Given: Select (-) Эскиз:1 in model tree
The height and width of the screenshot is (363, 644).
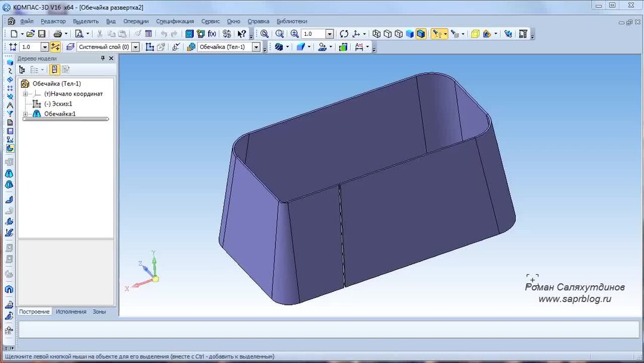Looking at the screenshot, I should [x=58, y=104].
